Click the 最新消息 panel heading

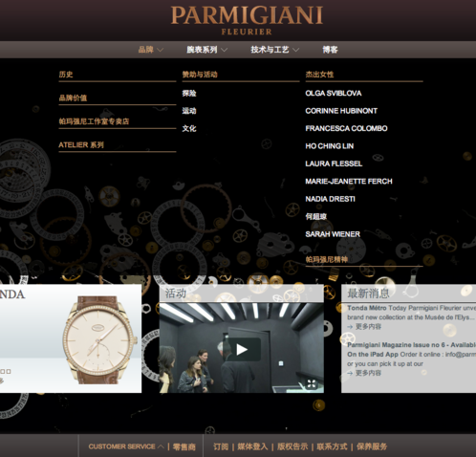pyautogui.click(x=368, y=294)
